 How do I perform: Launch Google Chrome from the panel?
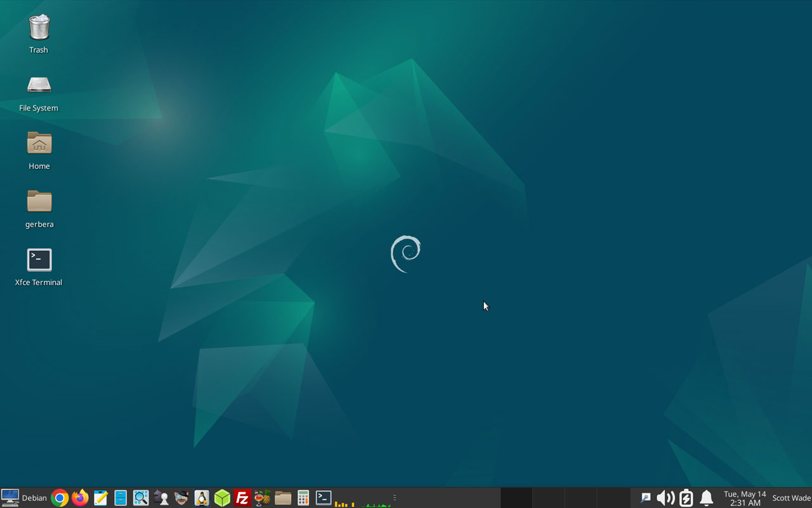60,498
